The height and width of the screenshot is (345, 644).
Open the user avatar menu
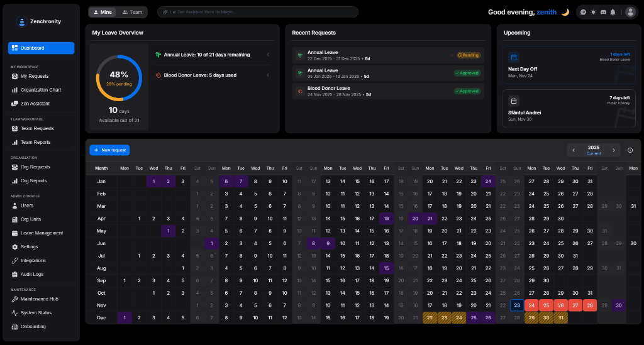pyautogui.click(x=630, y=13)
